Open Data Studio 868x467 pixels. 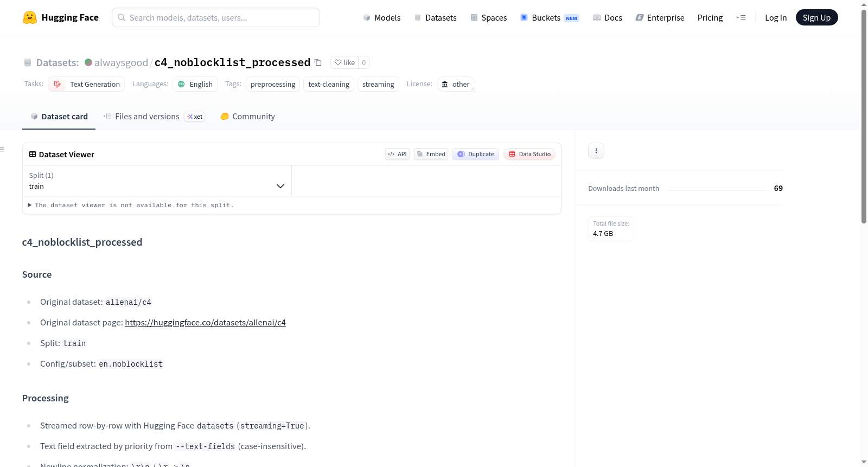(x=529, y=154)
